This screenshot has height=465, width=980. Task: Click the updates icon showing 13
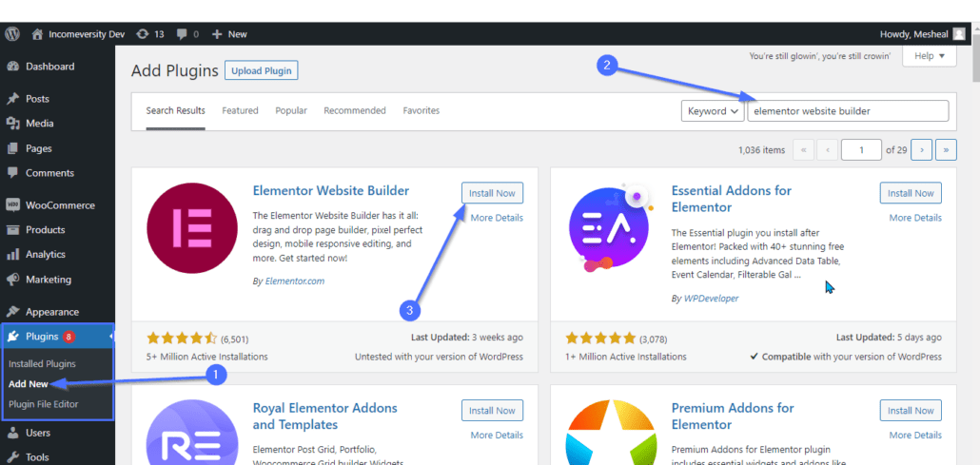tap(143, 33)
